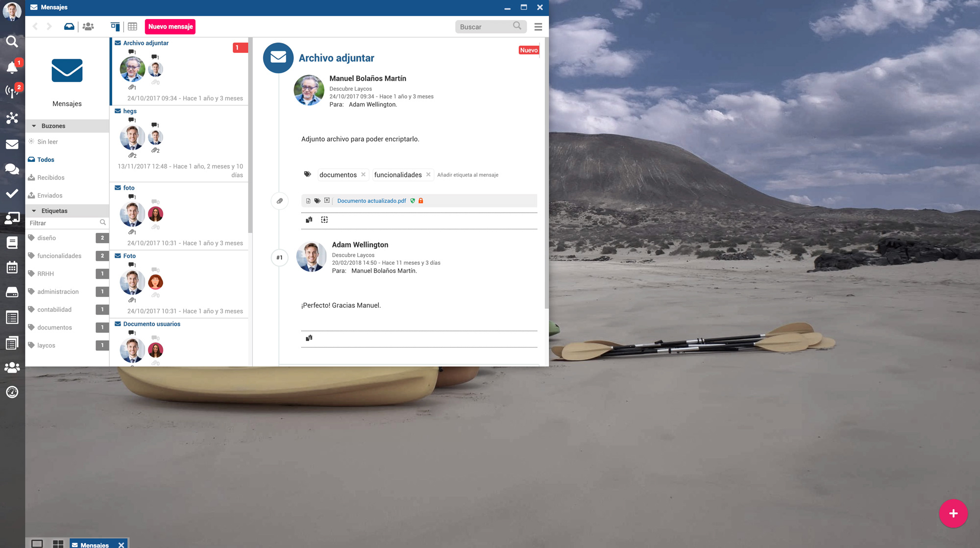Click the file download icon in attachment row
Screen dimensions: 980x548
308,201
